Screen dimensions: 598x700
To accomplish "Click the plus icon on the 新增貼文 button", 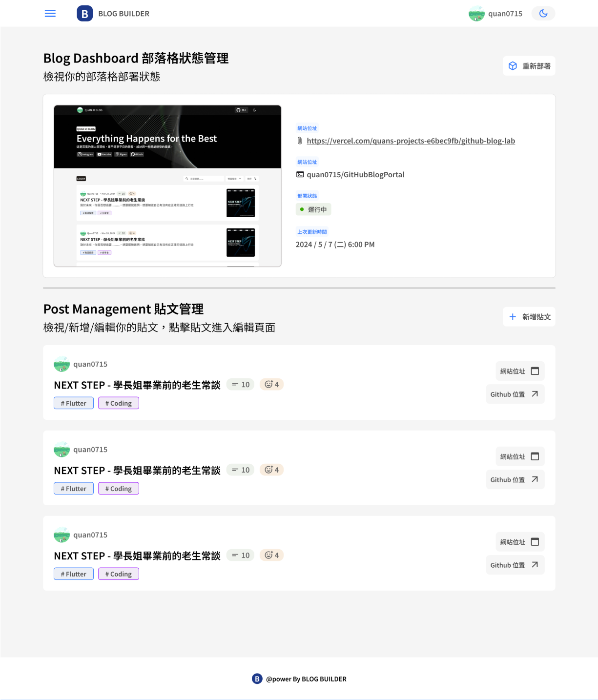I will pyautogui.click(x=512, y=316).
